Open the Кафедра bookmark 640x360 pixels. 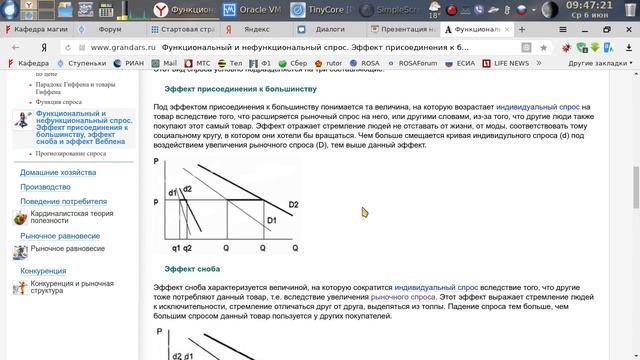(x=29, y=63)
